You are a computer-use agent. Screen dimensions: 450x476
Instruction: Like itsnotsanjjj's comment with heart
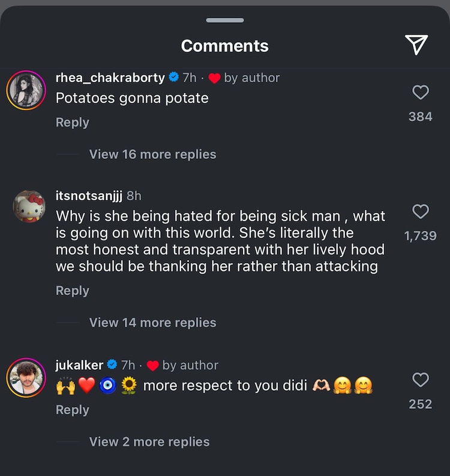point(421,212)
